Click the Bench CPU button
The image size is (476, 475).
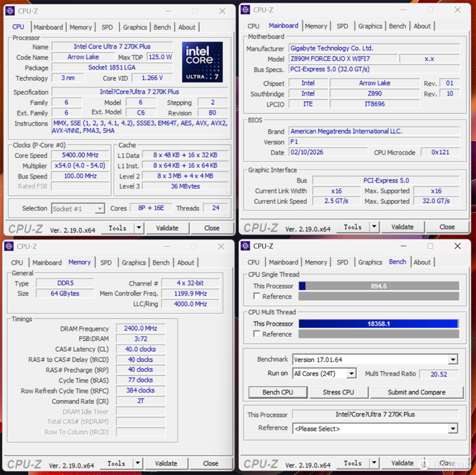[278, 392]
